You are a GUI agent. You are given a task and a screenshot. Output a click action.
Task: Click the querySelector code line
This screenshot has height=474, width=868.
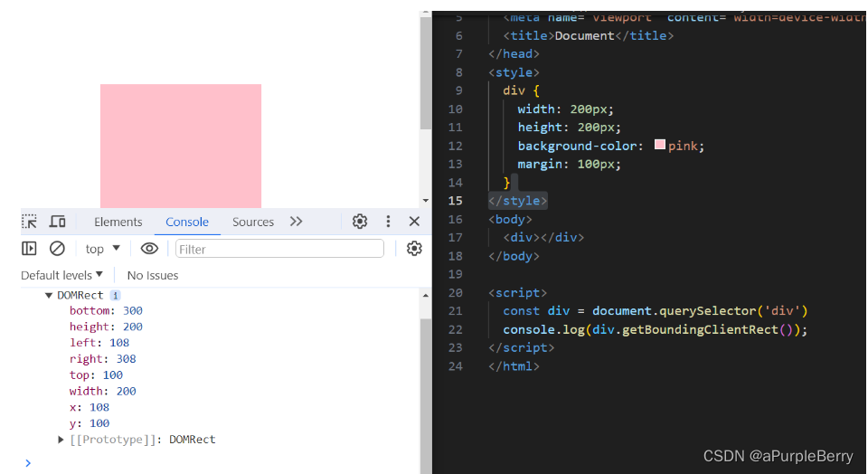656,310
